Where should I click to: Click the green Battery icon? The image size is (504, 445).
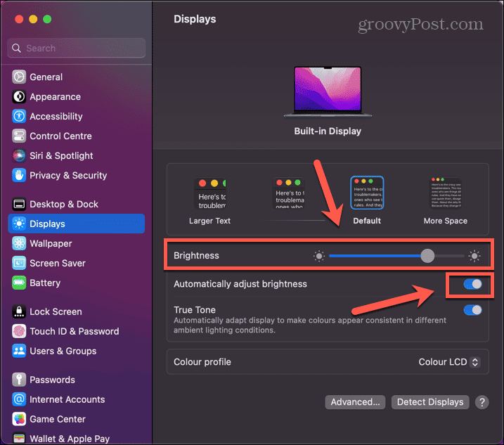pos(19,283)
